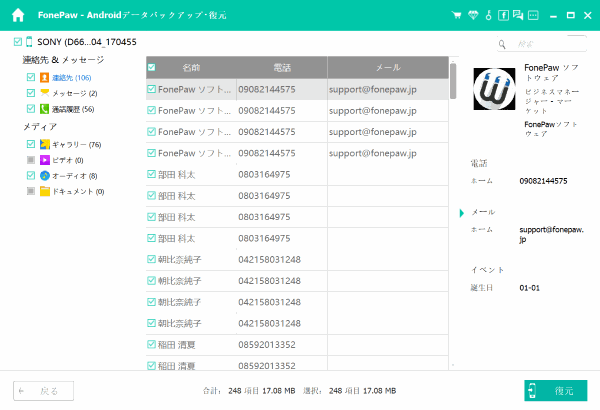Open the shopping cart icon
The height and width of the screenshot is (410, 600).
click(x=456, y=15)
